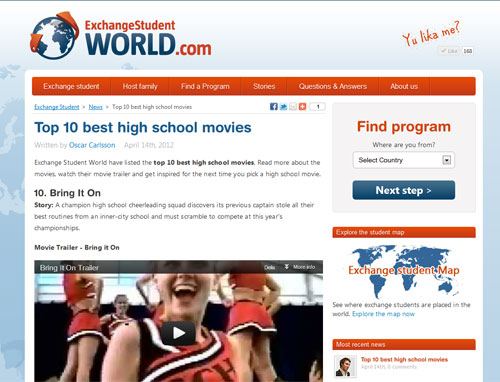
Task: Share the article by email icon
Action: pos(293,107)
